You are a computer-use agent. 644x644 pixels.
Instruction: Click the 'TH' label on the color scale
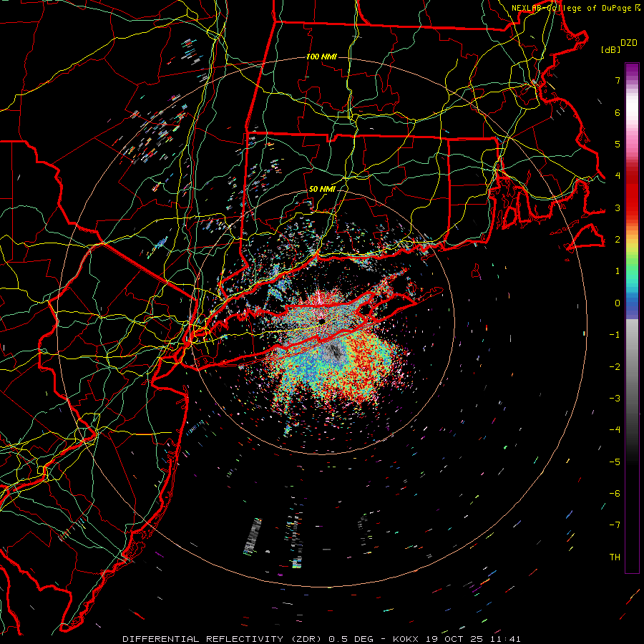(615, 557)
